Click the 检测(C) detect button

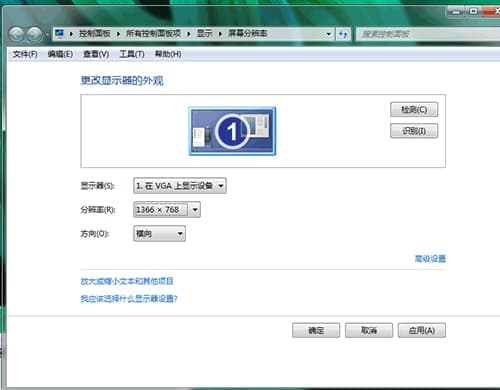click(x=414, y=110)
